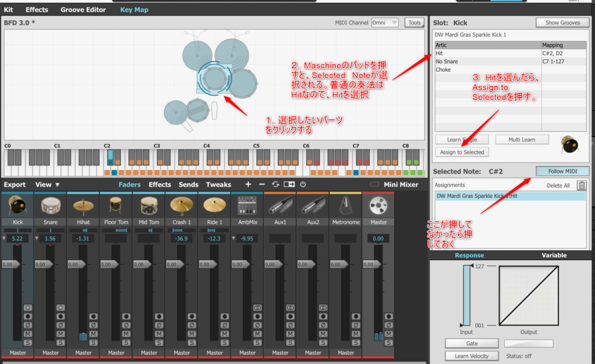Switch to the Groove Editor tab

pyautogui.click(x=83, y=10)
